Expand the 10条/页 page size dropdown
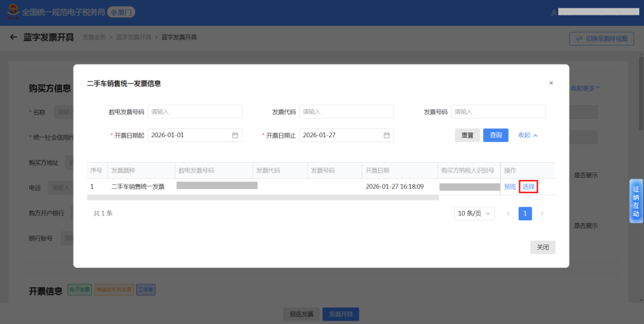644x324 pixels. tap(474, 214)
